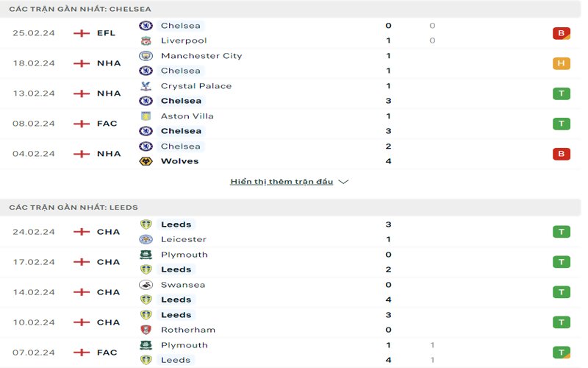This screenshot has height=368, width=588.
Task: Click England flag beside 07.02.24 FAC match
Action: pyautogui.click(x=82, y=353)
